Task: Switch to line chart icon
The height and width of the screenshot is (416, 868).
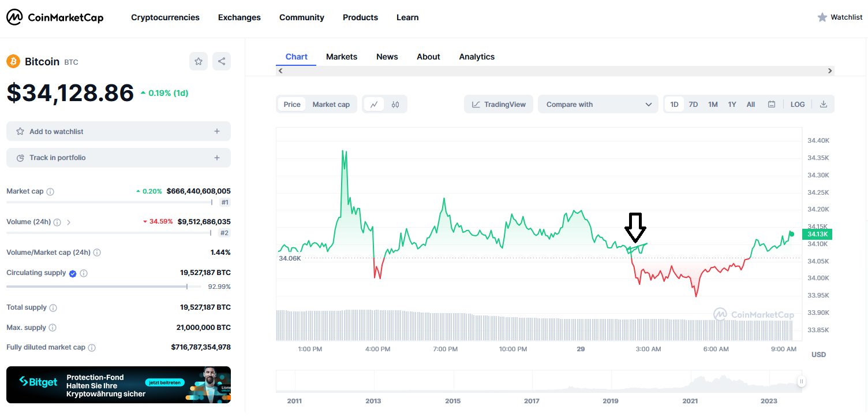Action: [374, 105]
